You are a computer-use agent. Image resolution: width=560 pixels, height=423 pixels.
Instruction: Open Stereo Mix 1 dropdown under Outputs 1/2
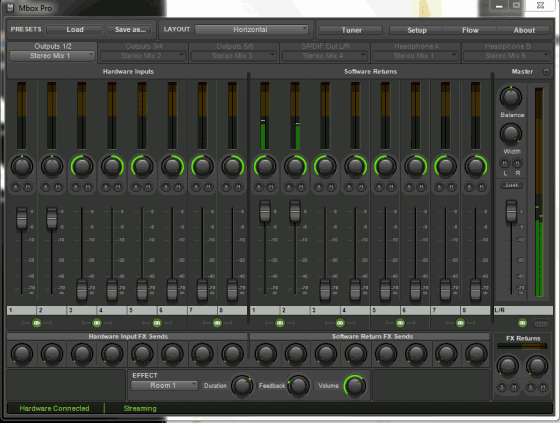[52, 56]
